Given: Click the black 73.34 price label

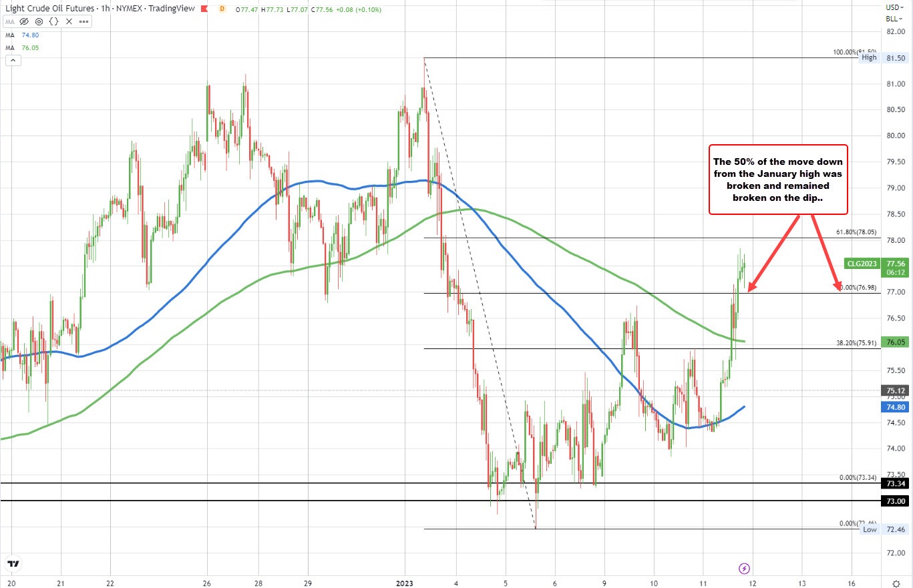Looking at the screenshot, I should click(895, 483).
